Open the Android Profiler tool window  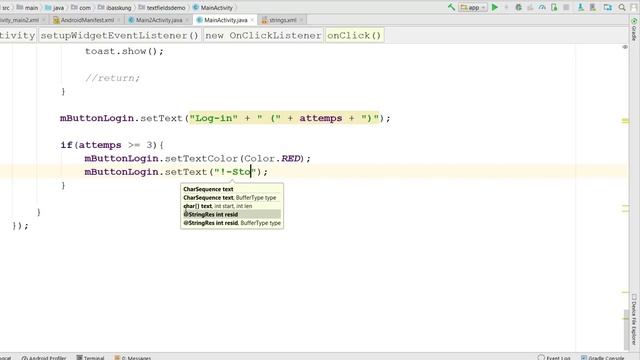pyautogui.click(x=44, y=358)
